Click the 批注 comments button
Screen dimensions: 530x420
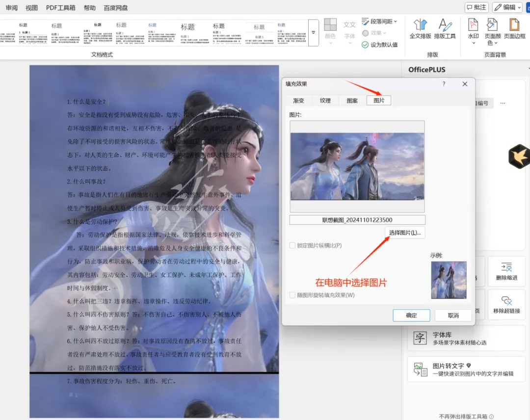click(477, 7)
